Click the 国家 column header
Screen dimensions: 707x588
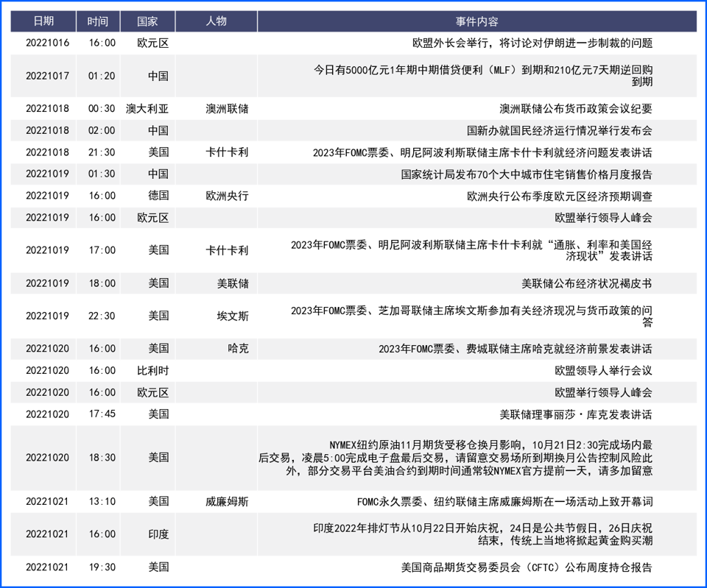click(147, 21)
